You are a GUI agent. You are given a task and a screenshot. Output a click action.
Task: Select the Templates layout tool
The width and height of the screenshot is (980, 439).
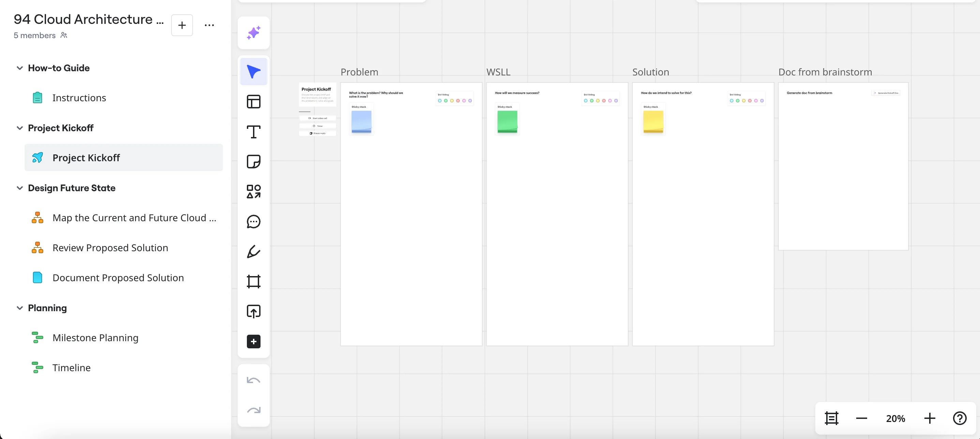tap(253, 102)
